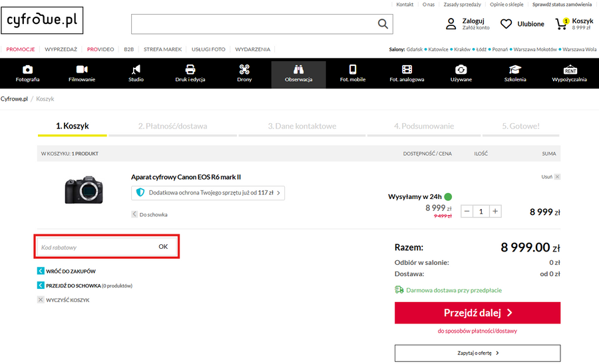Open Ulubione favorites heart icon
Viewport: 599px width, 364px height.
point(506,24)
